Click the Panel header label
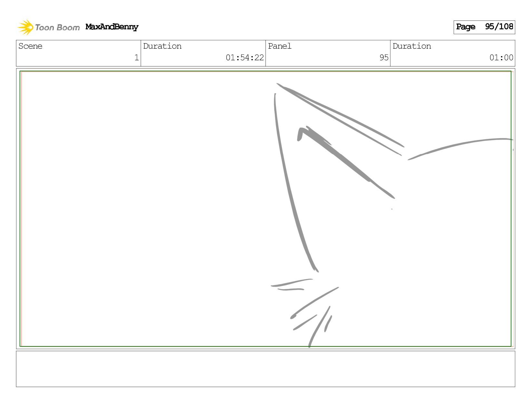This screenshot has height=411, width=532. pos(280,46)
